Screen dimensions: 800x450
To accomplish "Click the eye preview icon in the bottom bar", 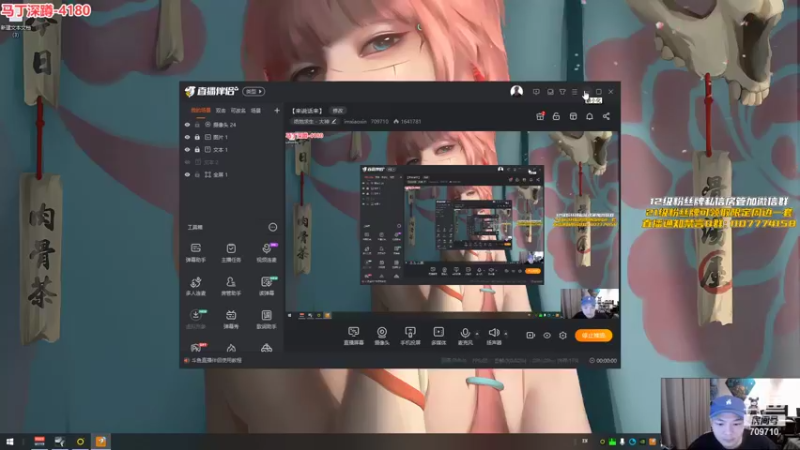I will tap(547, 335).
